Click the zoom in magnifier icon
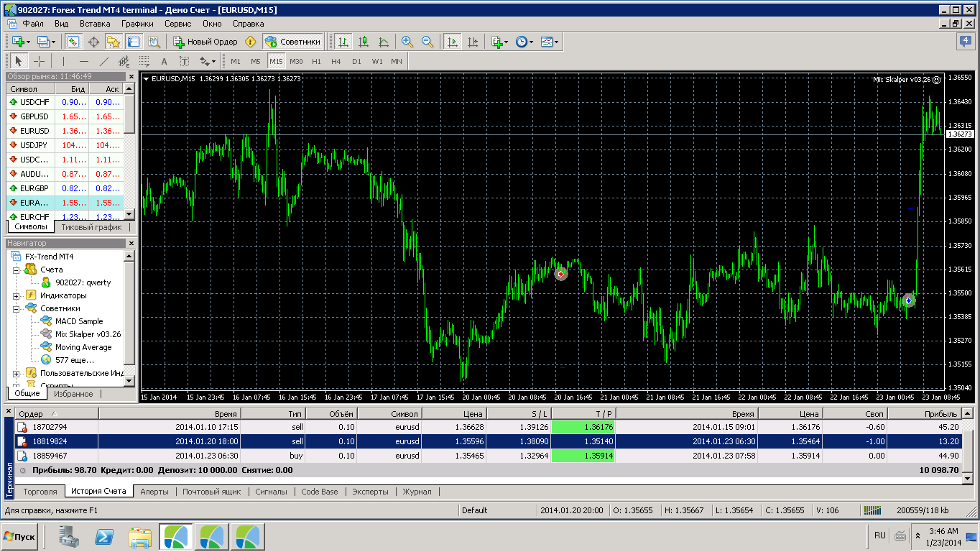Screen dimensions: 980x552 [x=407, y=42]
